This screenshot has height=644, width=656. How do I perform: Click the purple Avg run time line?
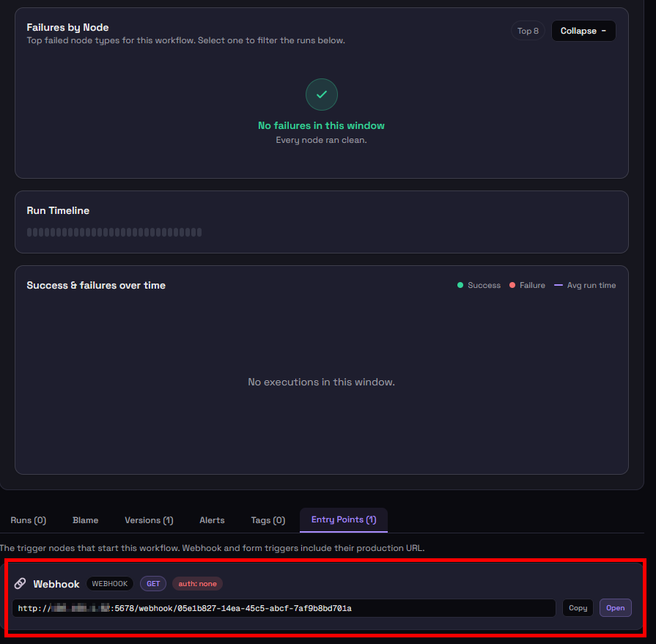point(558,285)
